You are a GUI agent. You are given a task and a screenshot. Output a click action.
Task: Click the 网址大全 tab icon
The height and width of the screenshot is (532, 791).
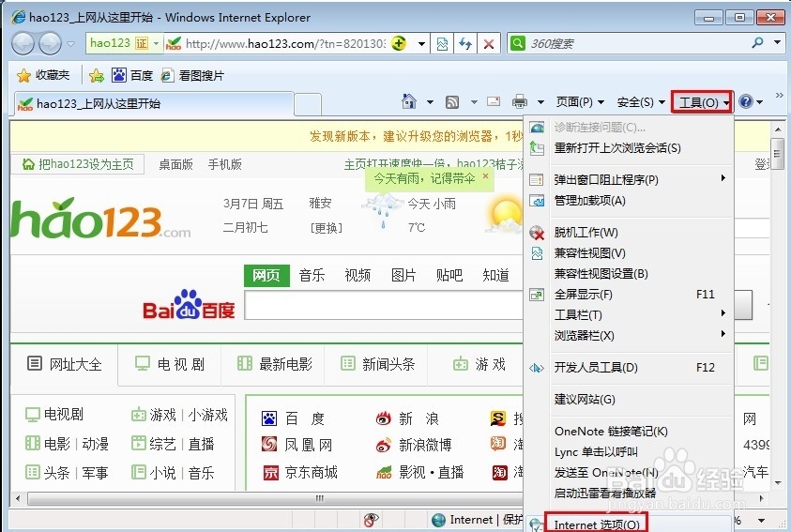coord(35,363)
